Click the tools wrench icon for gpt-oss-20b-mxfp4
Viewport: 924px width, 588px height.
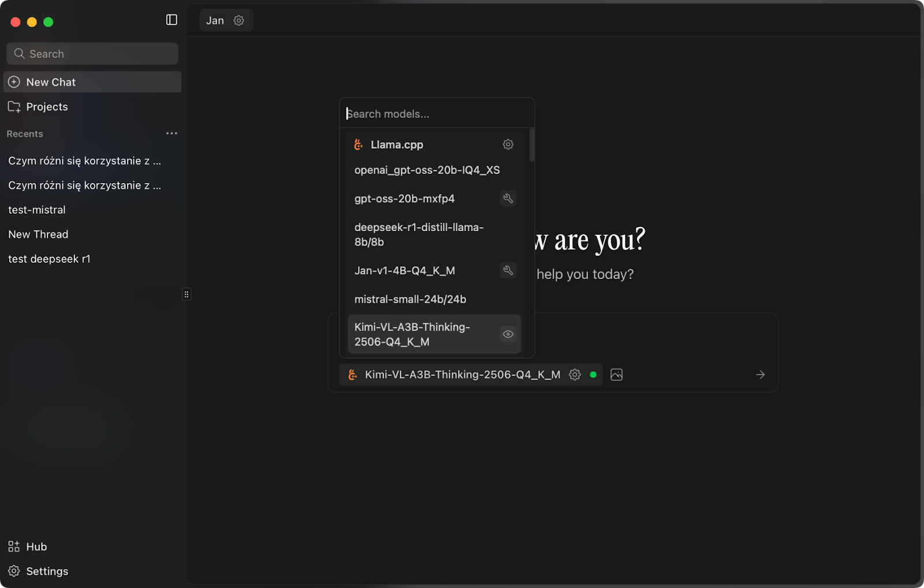(508, 199)
